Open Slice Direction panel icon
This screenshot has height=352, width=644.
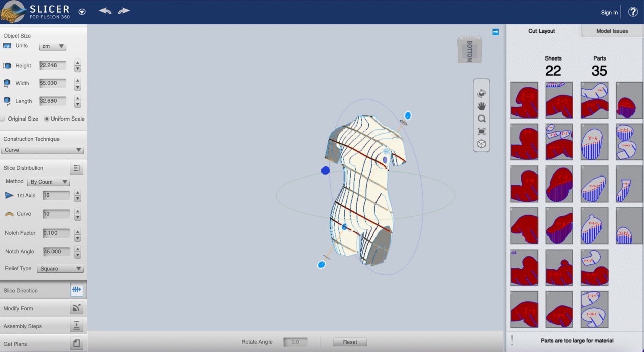click(76, 290)
